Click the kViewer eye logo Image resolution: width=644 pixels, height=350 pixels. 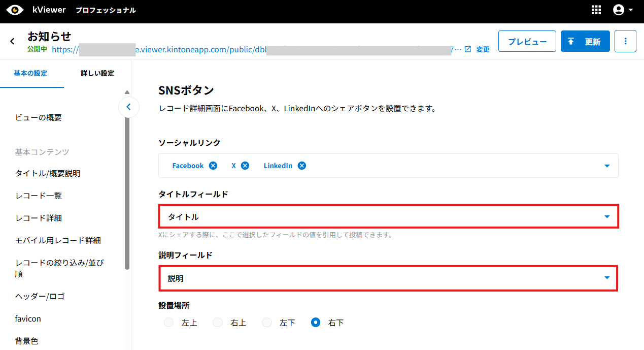pos(15,10)
